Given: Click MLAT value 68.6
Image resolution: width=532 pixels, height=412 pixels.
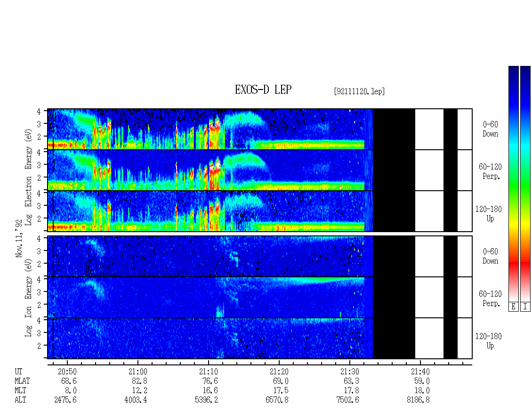Looking at the screenshot, I should (x=69, y=381).
